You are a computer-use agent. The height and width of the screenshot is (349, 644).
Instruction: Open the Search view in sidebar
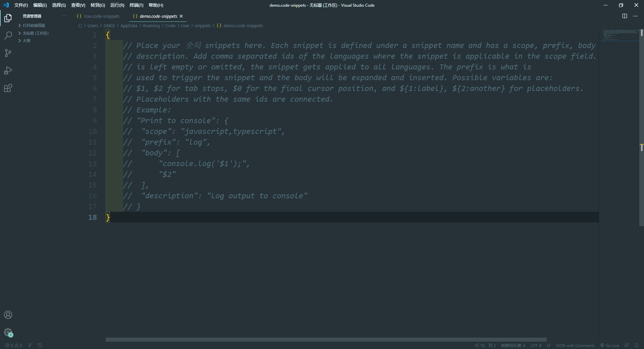coord(8,36)
